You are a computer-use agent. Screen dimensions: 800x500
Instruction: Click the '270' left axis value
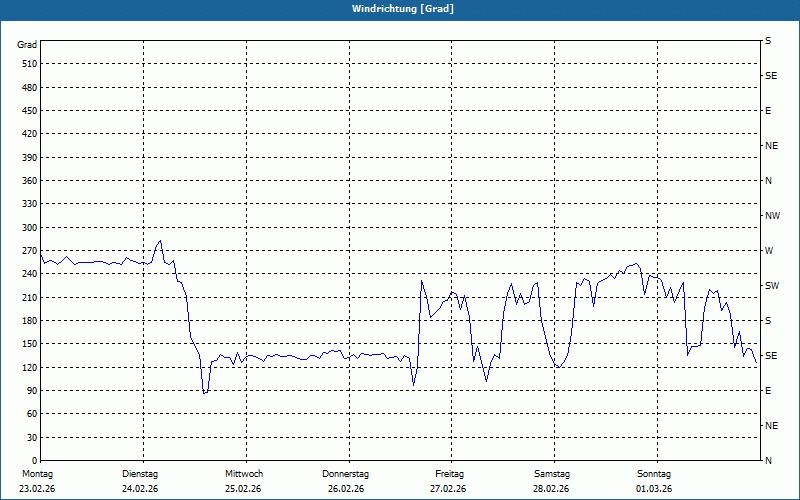point(30,251)
